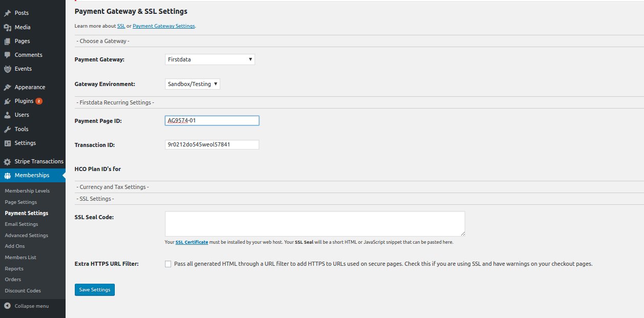
Task: Open Media via its sidebar icon
Action: (7, 27)
